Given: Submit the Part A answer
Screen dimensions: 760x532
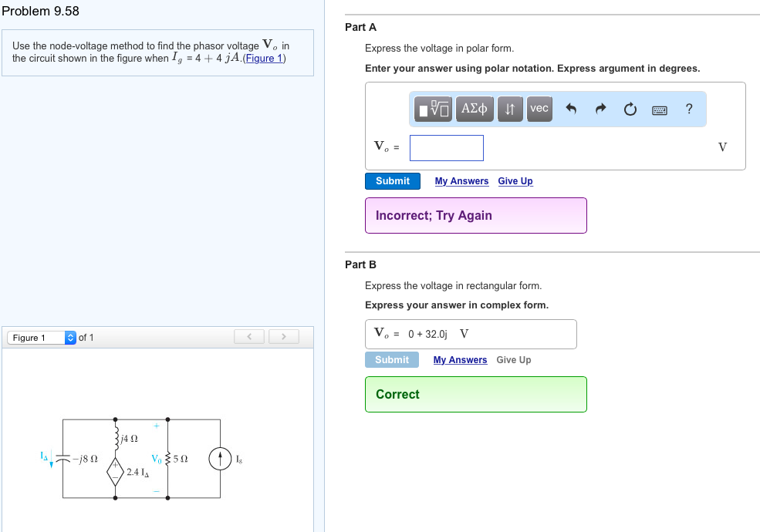Looking at the screenshot, I should (x=392, y=180).
